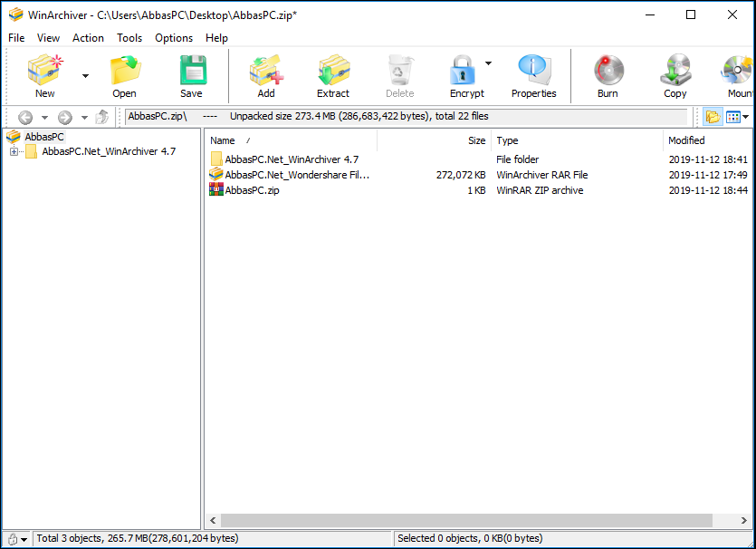
Task: Click the WinRAR ZIP archive file icon
Action: [x=216, y=189]
